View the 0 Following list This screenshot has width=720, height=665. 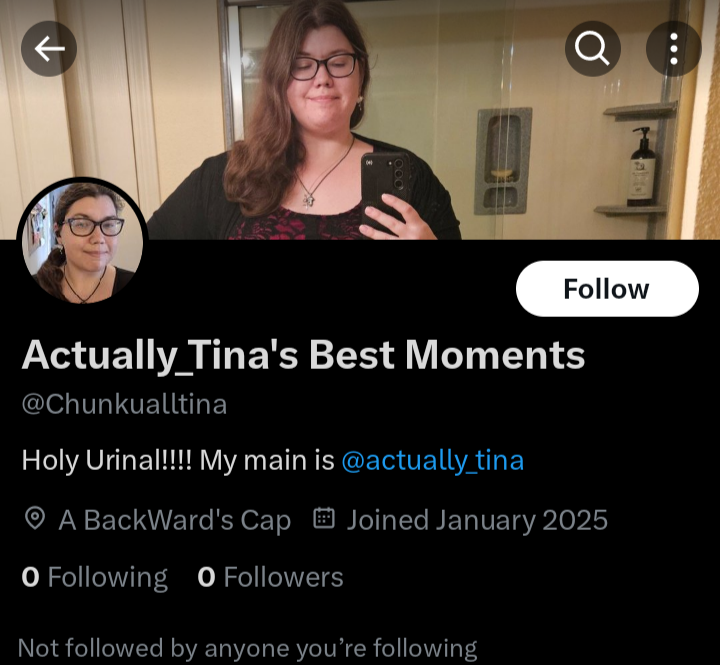(95, 577)
